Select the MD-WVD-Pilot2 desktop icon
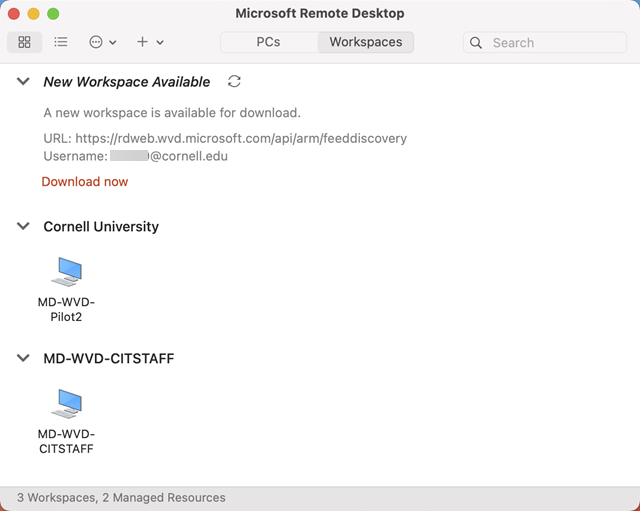This screenshot has width=640, height=511. [x=66, y=271]
